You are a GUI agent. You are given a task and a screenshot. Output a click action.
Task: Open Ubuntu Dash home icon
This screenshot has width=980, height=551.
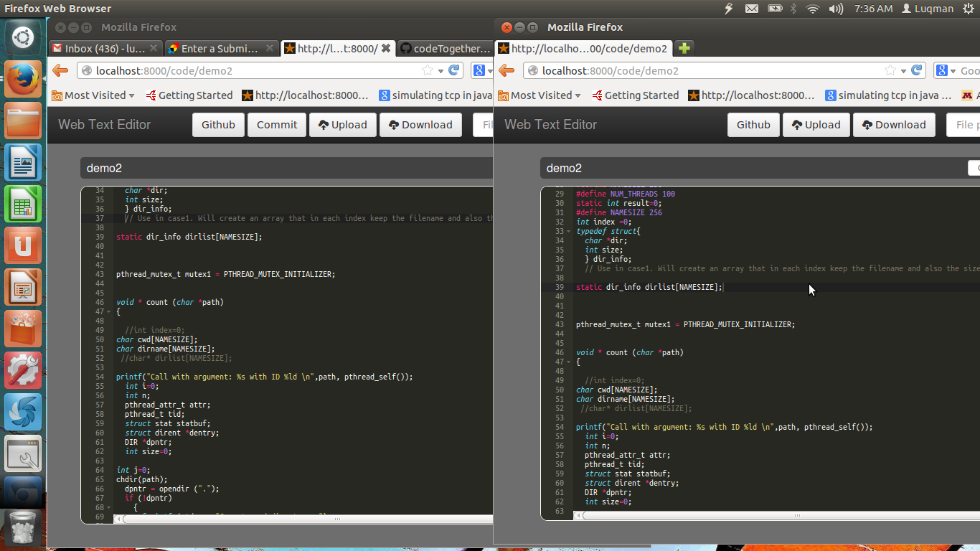click(23, 37)
